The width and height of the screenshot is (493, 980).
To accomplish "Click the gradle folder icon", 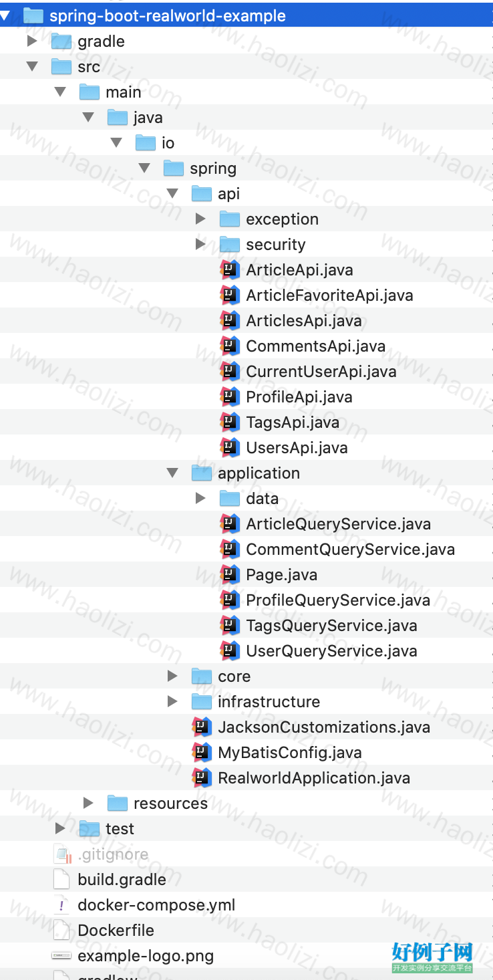I will pyautogui.click(x=61, y=41).
